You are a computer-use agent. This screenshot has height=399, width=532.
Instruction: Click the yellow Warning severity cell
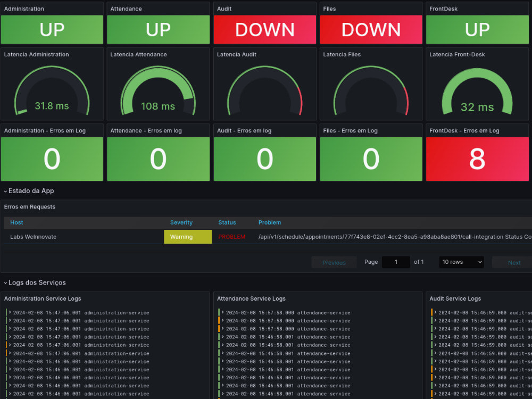pyautogui.click(x=188, y=237)
